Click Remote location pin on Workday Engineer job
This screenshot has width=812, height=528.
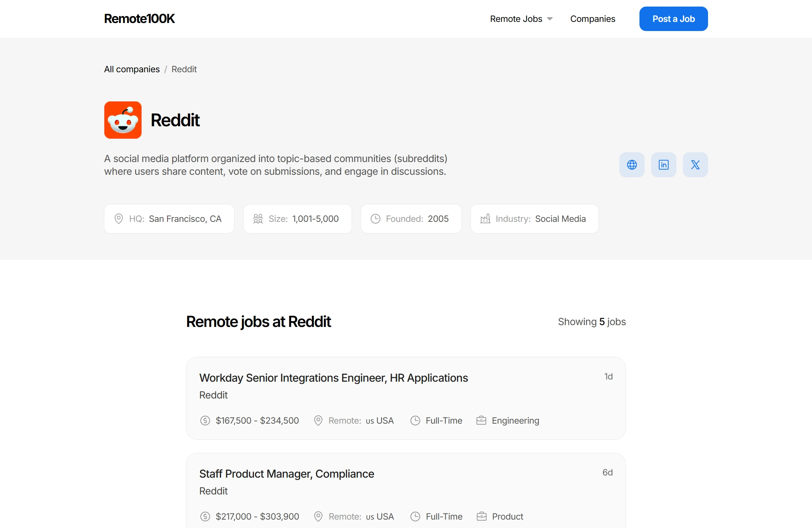[318, 420]
